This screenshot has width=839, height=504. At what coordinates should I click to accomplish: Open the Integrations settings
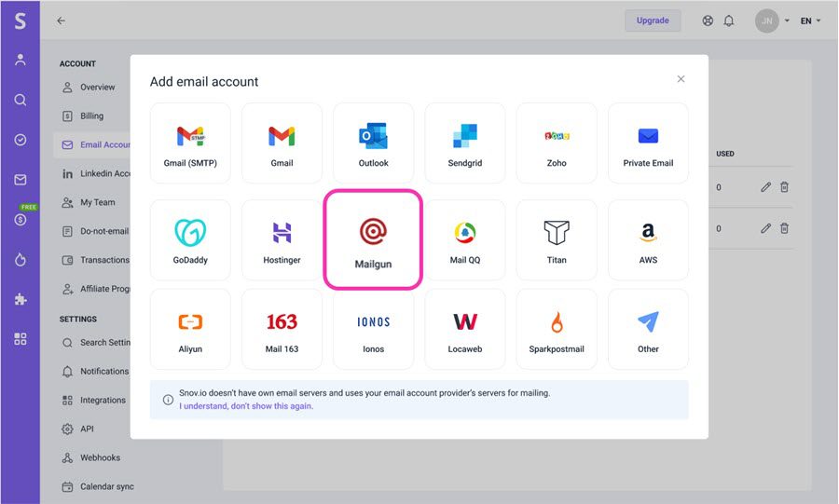92,401
